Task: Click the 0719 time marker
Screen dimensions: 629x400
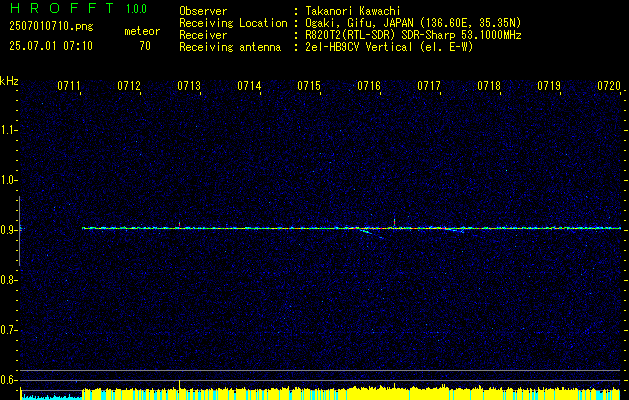Action: [549, 86]
